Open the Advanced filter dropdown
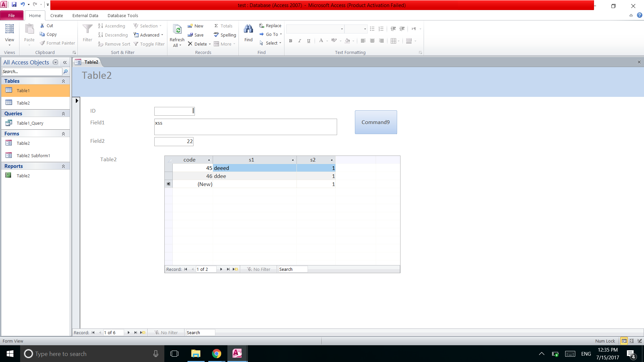Viewport: 644px width, 362px height. 148,35
